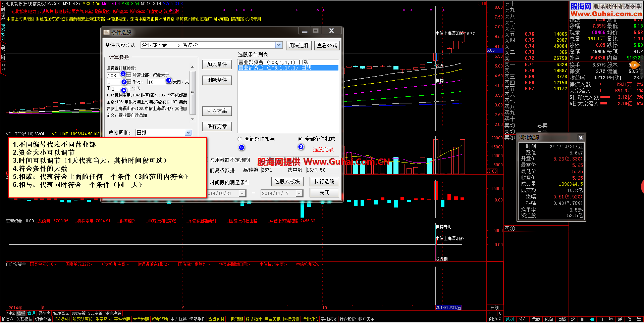Click the parameter panel scroll-up arrow

(193, 67)
